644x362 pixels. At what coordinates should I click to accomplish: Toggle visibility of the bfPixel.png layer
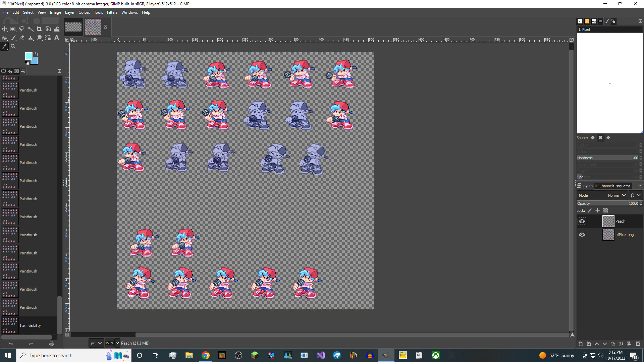click(582, 235)
